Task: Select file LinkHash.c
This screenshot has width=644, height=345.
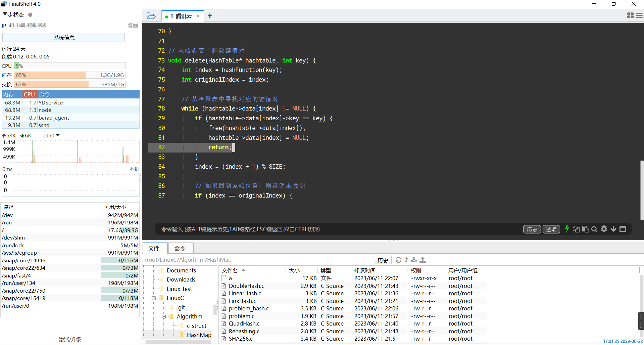Action: (242, 301)
